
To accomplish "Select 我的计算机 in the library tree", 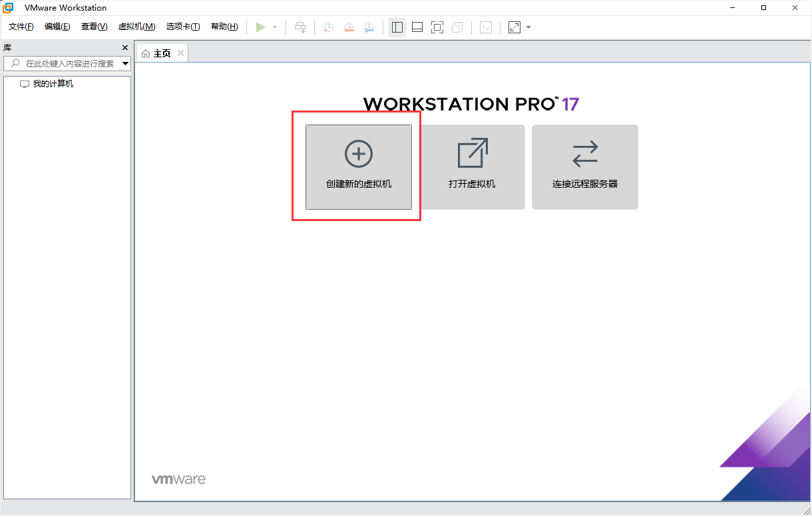I will (53, 84).
